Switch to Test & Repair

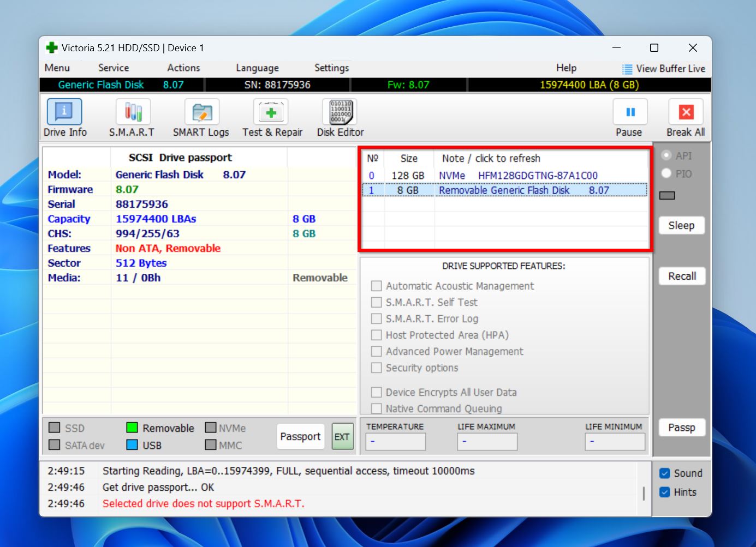(271, 112)
